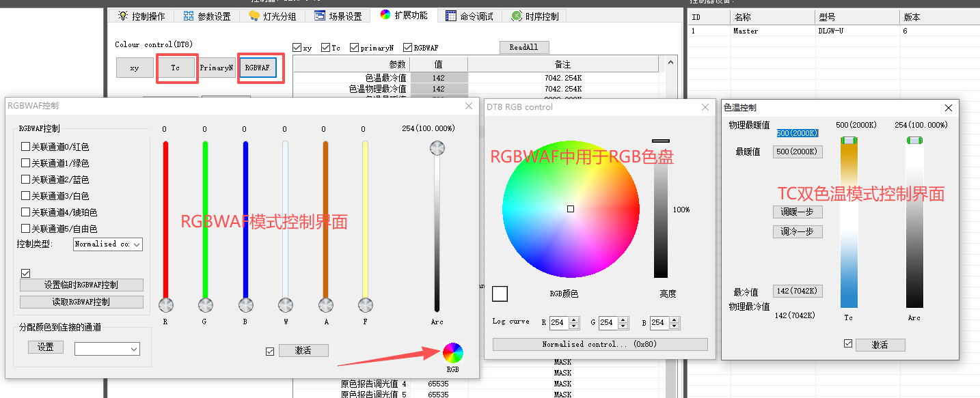980x398 pixels.
Task: Click the ReadAll button
Action: click(x=524, y=47)
